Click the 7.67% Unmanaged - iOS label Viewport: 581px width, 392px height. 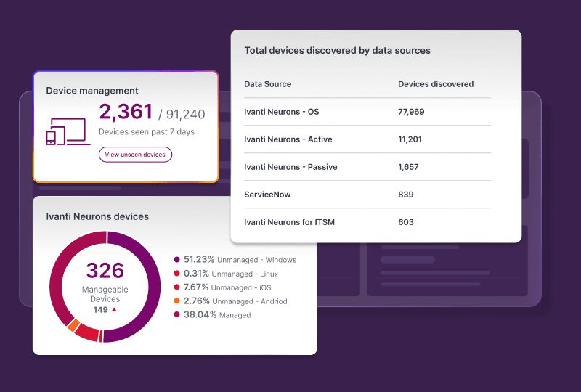click(x=227, y=287)
